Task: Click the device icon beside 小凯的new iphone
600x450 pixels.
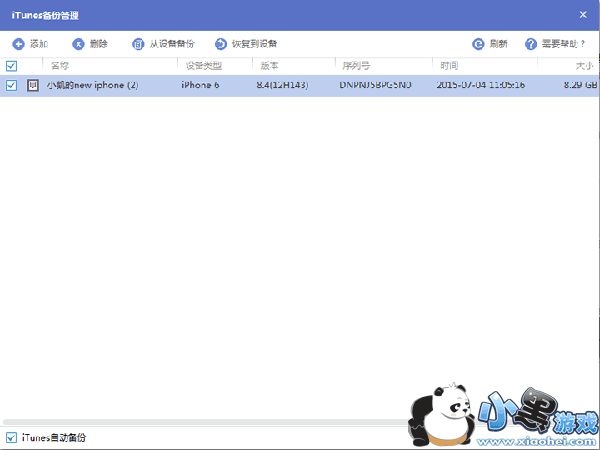Action: pos(33,86)
